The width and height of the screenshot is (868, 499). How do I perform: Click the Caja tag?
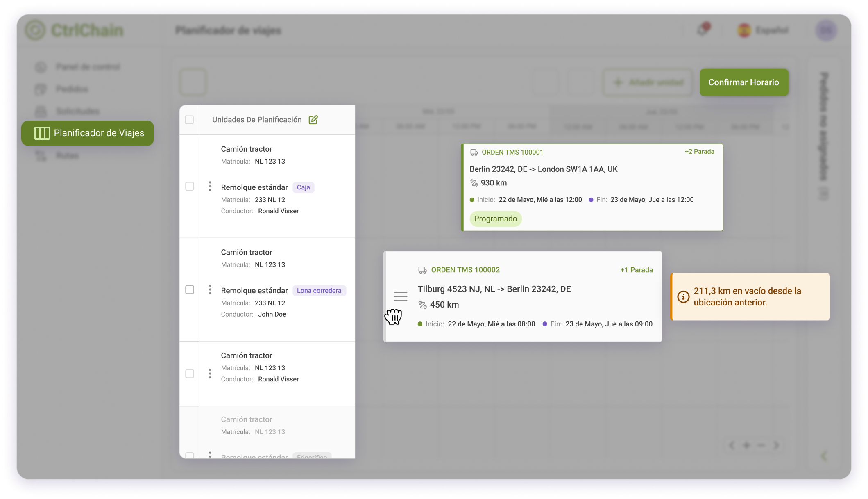303,187
